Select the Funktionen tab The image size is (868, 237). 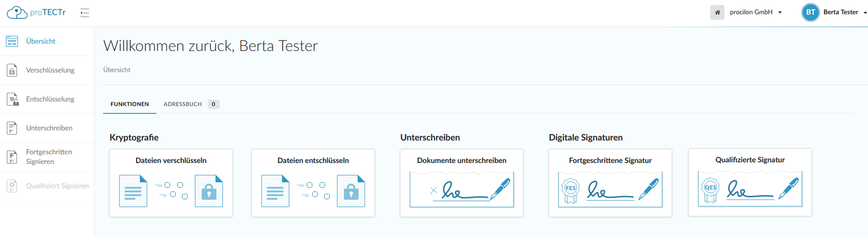point(129,104)
